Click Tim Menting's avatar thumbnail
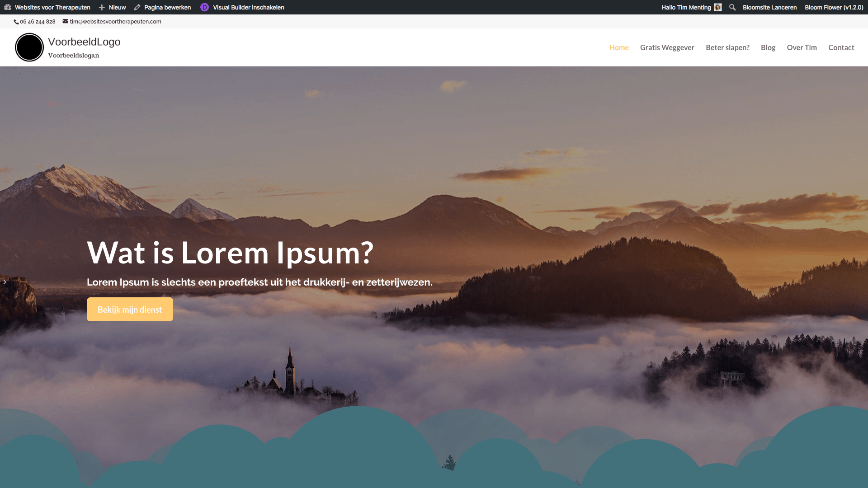 pos(718,7)
